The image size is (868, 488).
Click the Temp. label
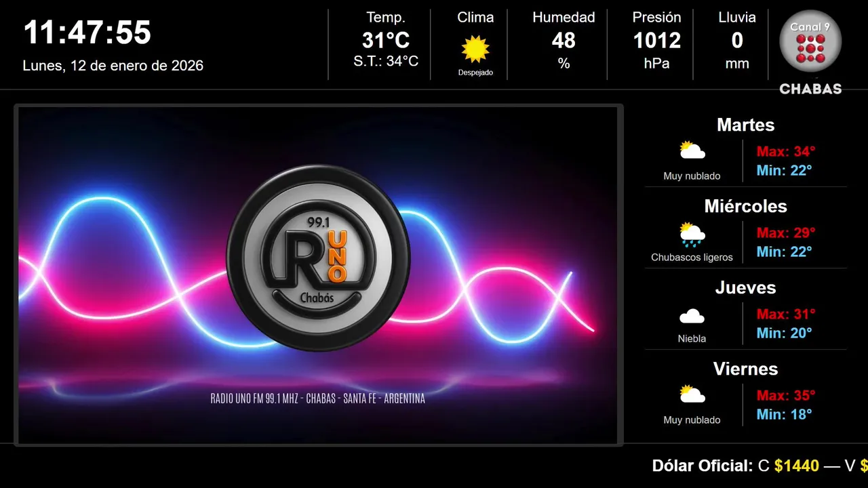coord(386,18)
